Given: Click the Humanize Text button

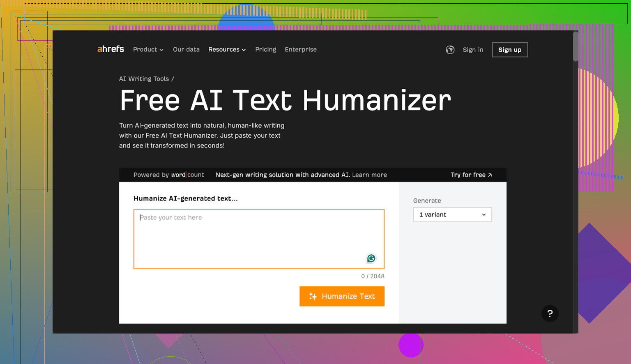Looking at the screenshot, I should point(342,296).
